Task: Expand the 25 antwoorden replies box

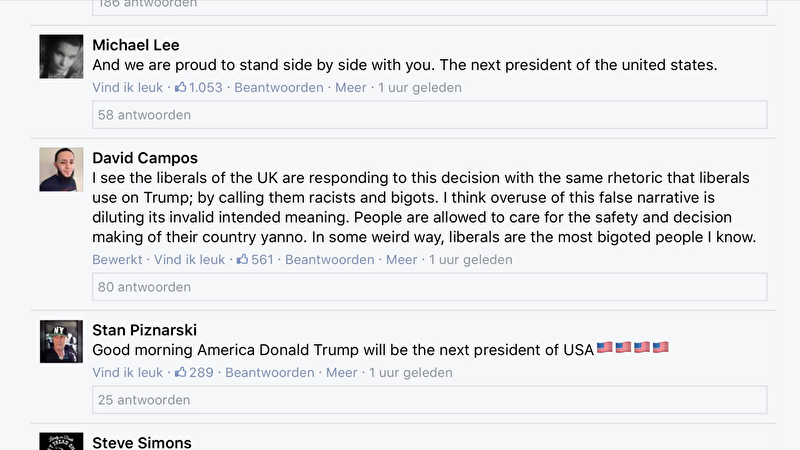Action: click(430, 399)
